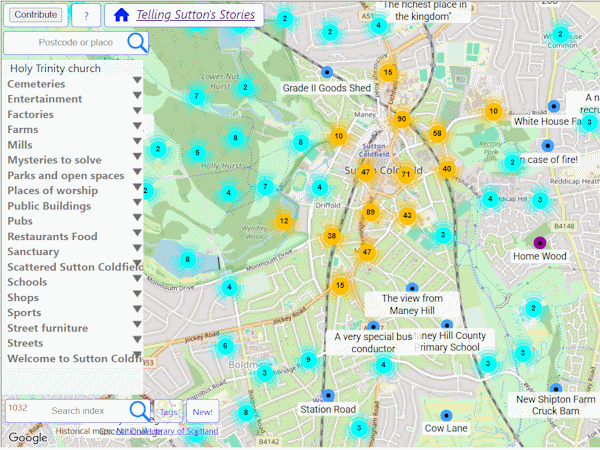Click the search index magnifier icon
The height and width of the screenshot is (450, 600).
point(140,411)
